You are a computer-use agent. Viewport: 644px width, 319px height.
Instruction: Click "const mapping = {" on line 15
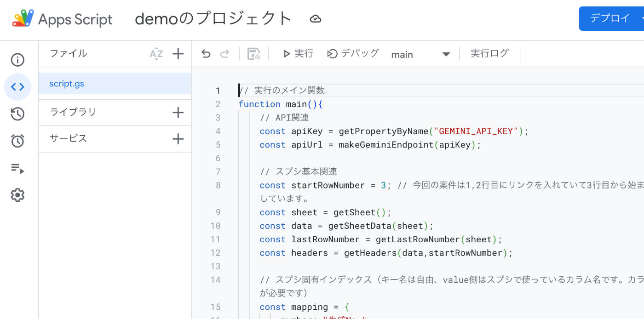(305, 307)
